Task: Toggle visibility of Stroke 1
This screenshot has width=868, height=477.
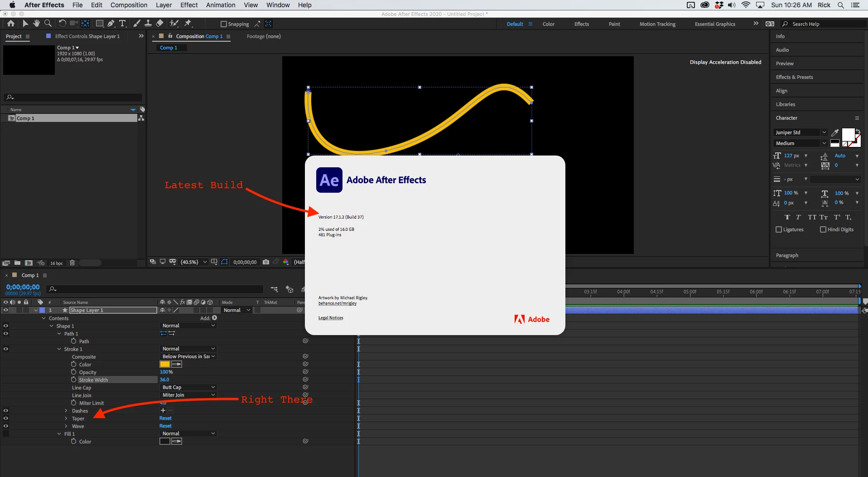Action: (5, 349)
